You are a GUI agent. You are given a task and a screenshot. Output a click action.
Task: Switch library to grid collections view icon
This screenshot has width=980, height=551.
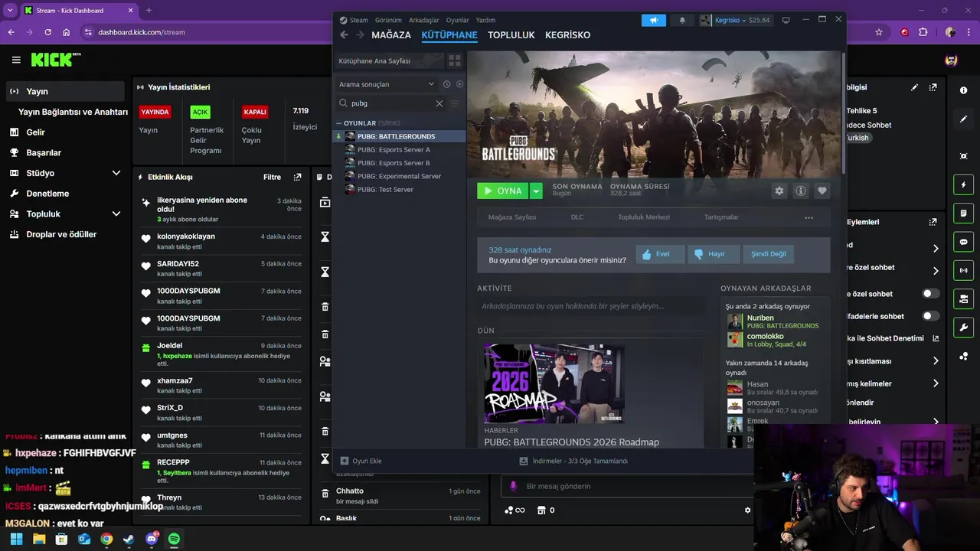tap(455, 60)
